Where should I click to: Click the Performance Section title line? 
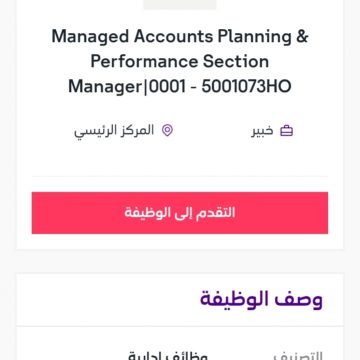[180, 62]
